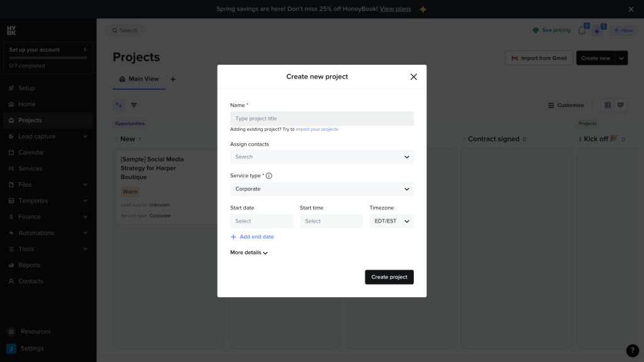The image size is (644, 362).
Task: Switch to the Main View tab
Action: click(139, 79)
